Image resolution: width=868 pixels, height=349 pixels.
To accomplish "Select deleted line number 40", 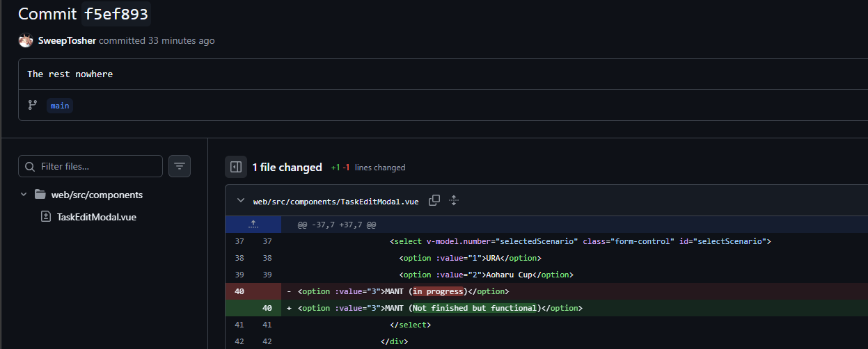I will [x=239, y=291].
